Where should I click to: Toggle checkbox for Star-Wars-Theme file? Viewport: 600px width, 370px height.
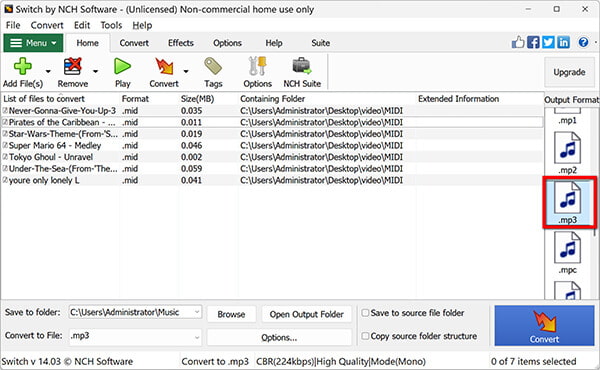[x=5, y=134]
